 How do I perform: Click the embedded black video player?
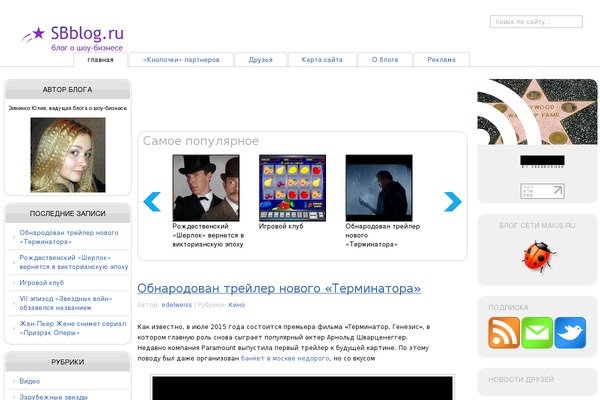click(302, 388)
